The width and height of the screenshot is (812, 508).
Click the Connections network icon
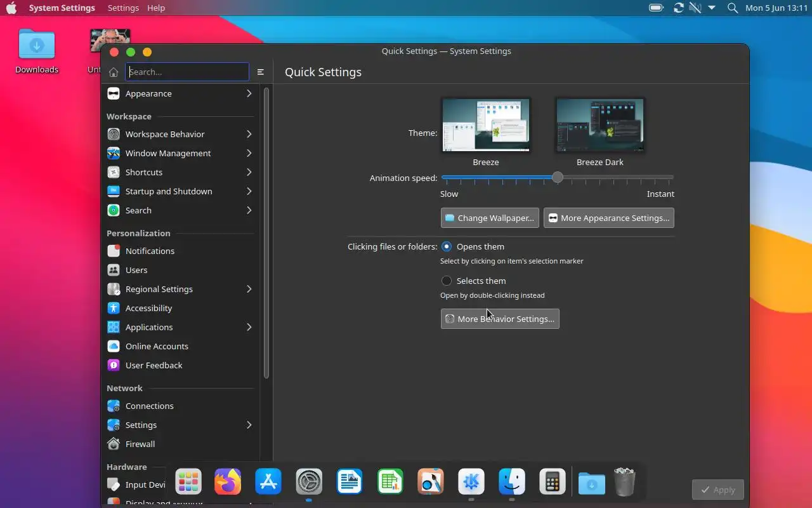click(x=114, y=406)
